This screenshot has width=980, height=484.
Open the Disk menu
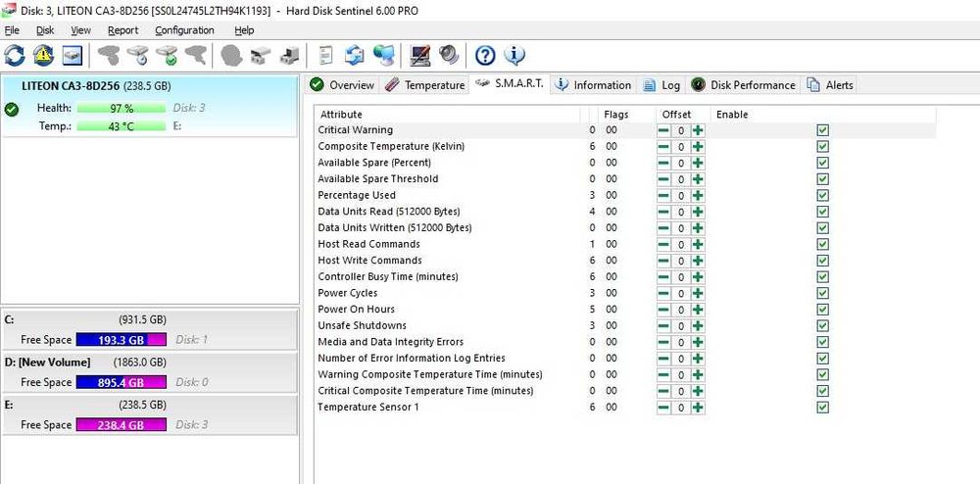pyautogui.click(x=45, y=30)
